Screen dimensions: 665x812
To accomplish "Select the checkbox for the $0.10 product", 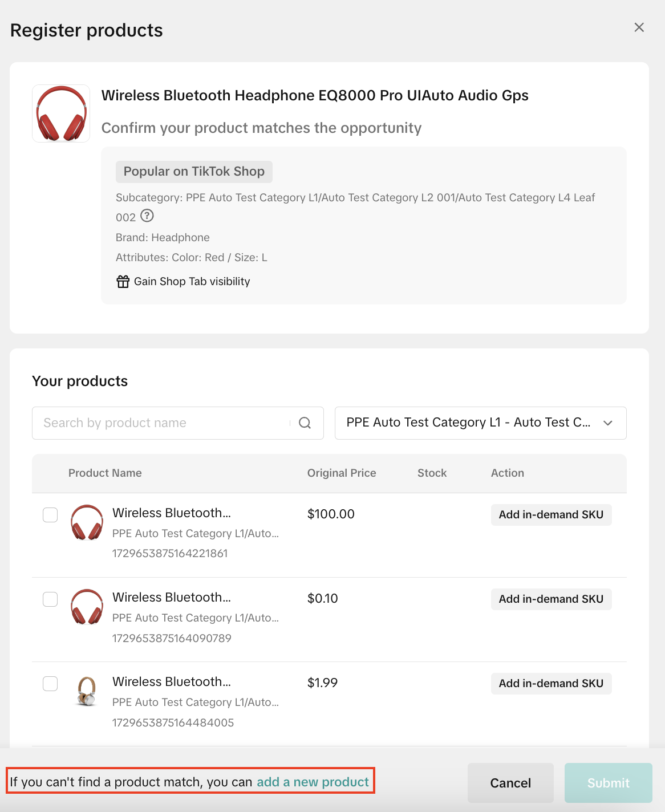I will pyautogui.click(x=50, y=599).
